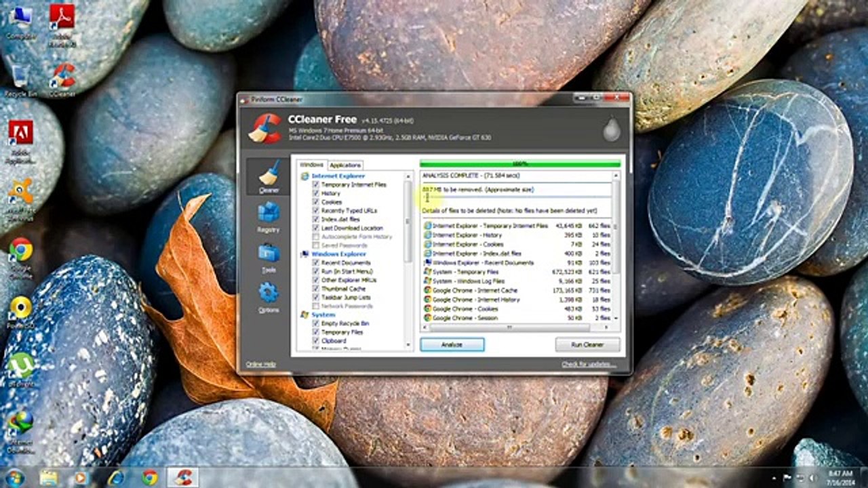Select the Computer desktop icon
Image resolution: width=868 pixels, height=488 pixels.
coord(20,22)
